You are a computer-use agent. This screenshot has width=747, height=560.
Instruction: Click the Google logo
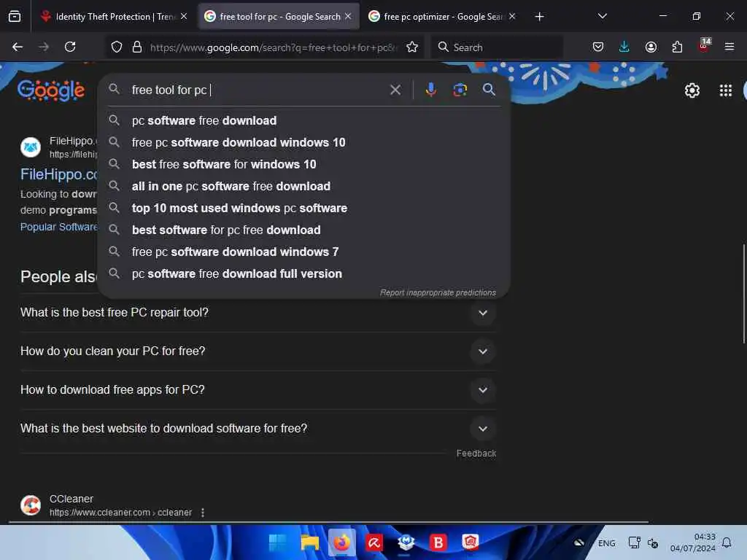pyautogui.click(x=51, y=90)
